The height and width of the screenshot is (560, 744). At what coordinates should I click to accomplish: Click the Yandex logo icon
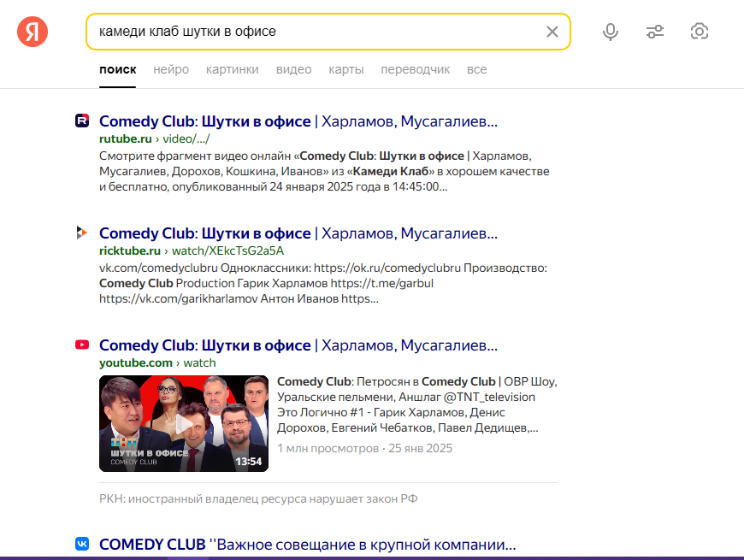[x=32, y=32]
